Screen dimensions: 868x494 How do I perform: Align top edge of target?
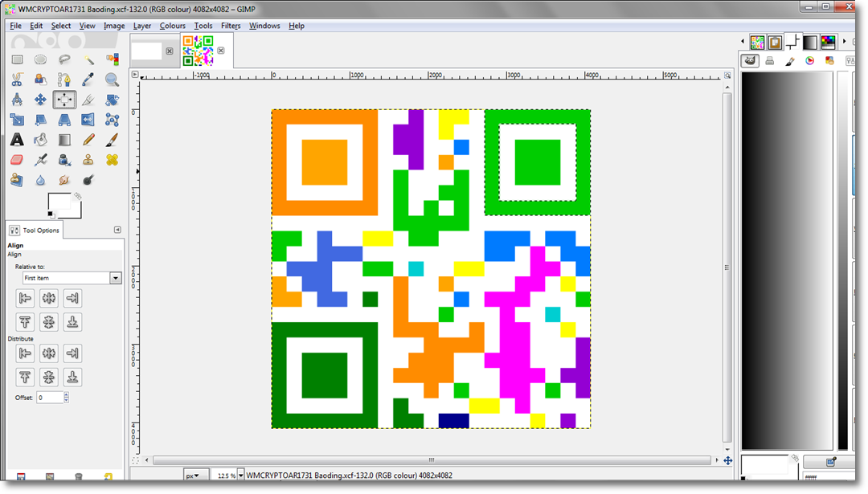point(25,322)
